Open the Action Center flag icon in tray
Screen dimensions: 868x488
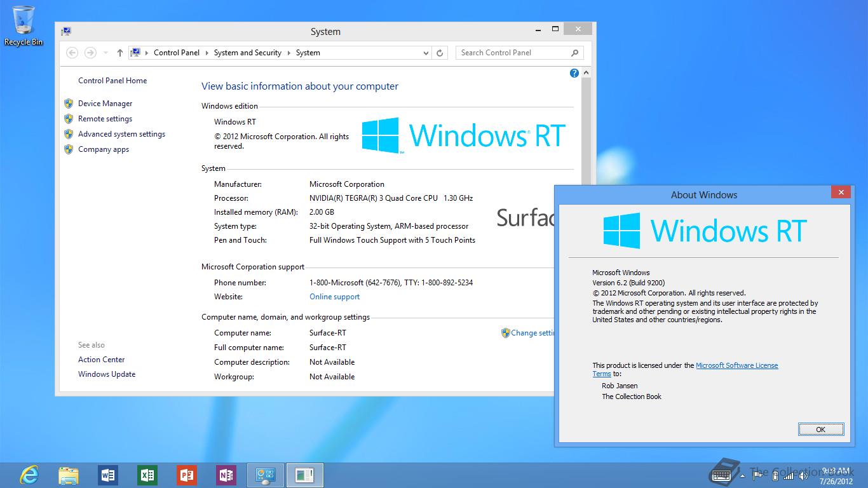[x=757, y=475]
